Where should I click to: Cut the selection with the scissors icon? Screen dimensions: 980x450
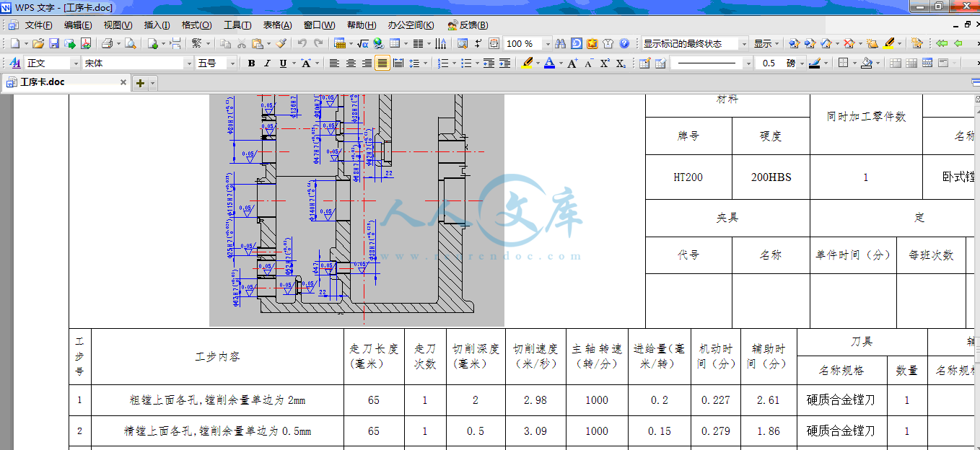(x=241, y=43)
